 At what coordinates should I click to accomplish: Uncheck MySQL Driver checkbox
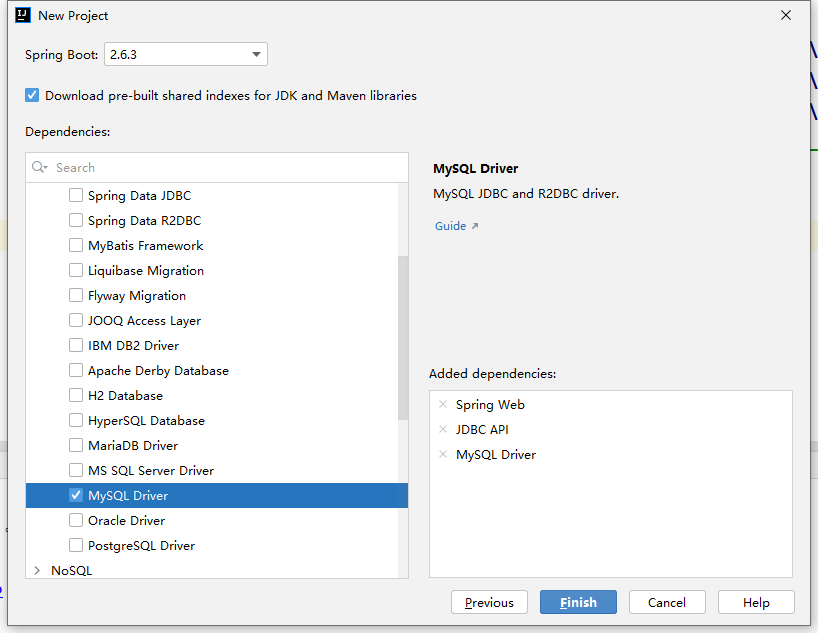76,496
